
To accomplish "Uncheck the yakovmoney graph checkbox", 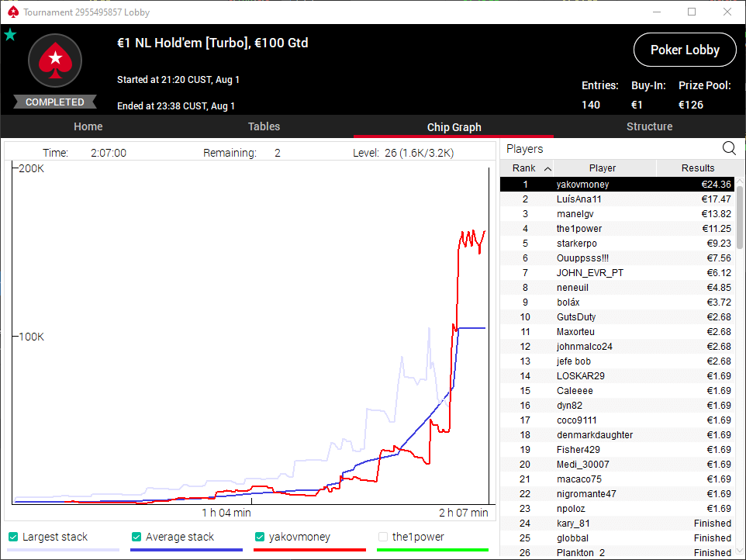I will 260,537.
